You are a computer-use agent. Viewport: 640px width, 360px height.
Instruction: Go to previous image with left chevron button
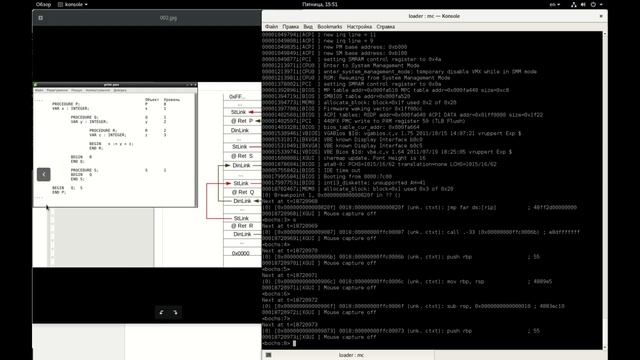[44, 174]
